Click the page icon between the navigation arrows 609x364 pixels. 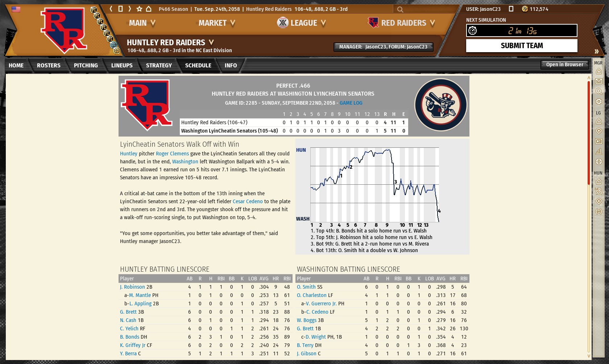[120, 9]
